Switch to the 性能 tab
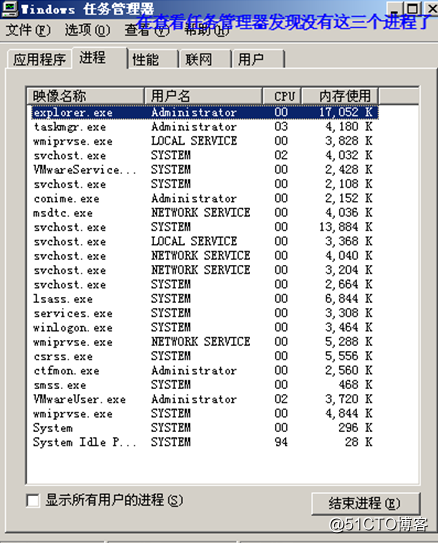Image resolution: width=438 pixels, height=543 pixels. coord(153,59)
